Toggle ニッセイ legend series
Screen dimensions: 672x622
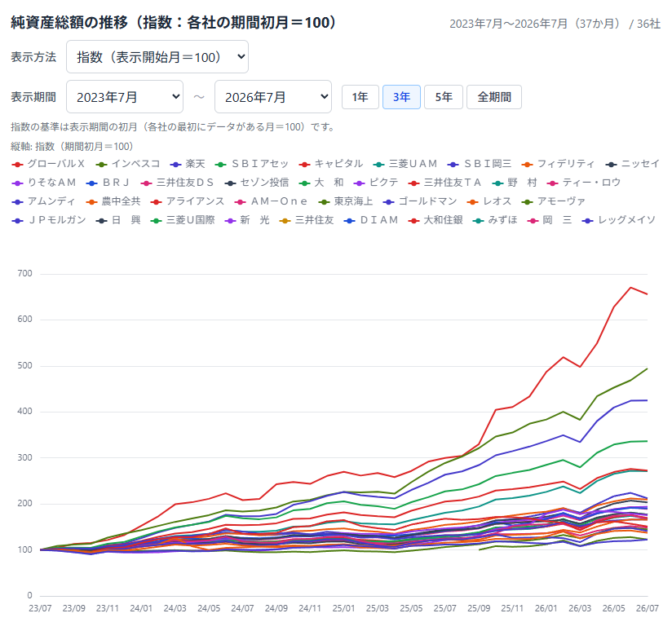click(633, 164)
